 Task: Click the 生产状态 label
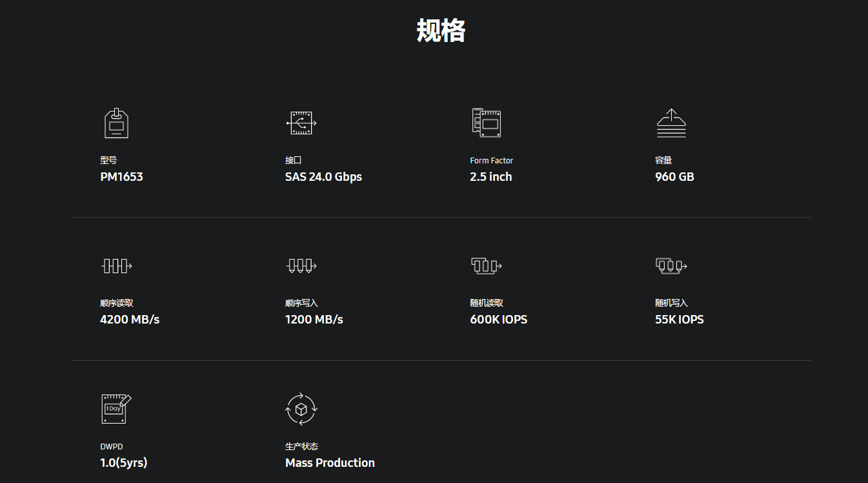pyautogui.click(x=302, y=446)
